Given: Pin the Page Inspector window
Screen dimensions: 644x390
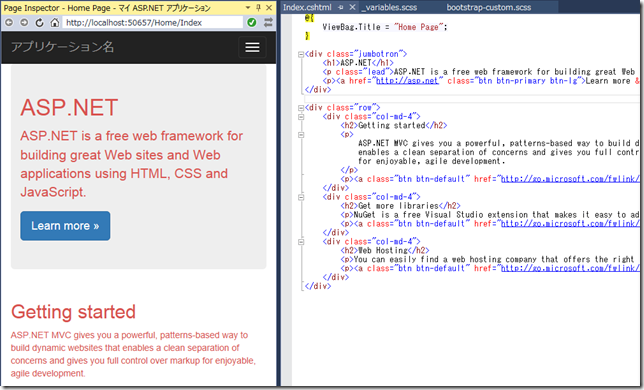Looking at the screenshot, I should click(x=258, y=7).
